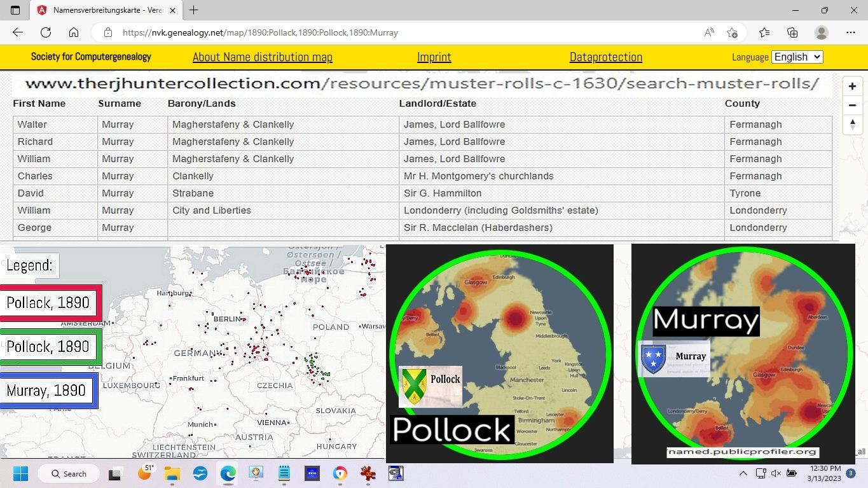Select the Richard first name cell
This screenshot has width=868, height=488.
tap(55, 142)
